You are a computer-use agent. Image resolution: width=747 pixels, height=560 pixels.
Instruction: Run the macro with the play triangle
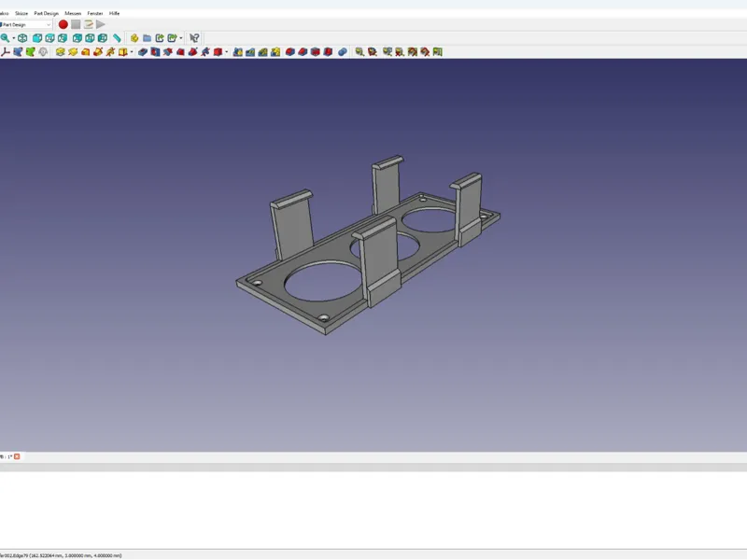[101, 24]
